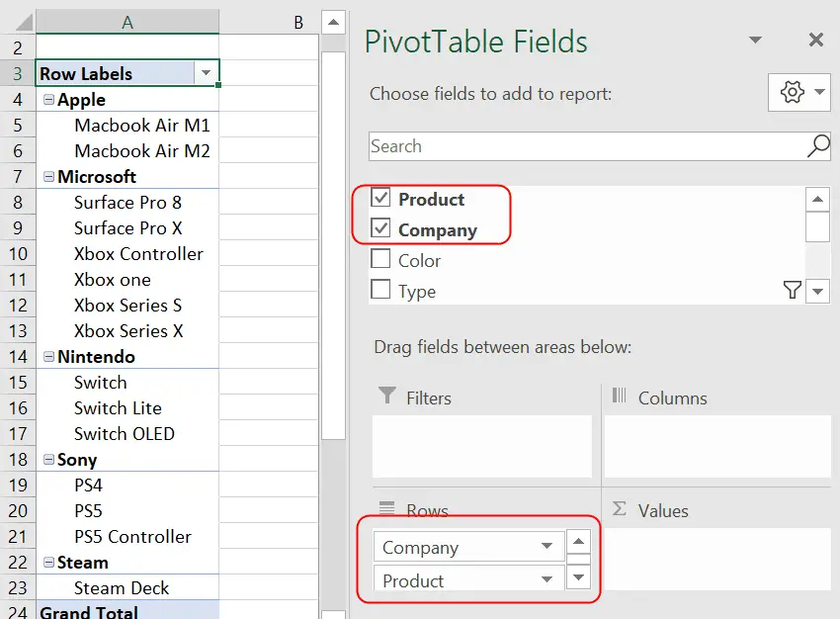The height and width of the screenshot is (619, 840).
Task: Select the Grand Total cell
Action: coord(127,610)
